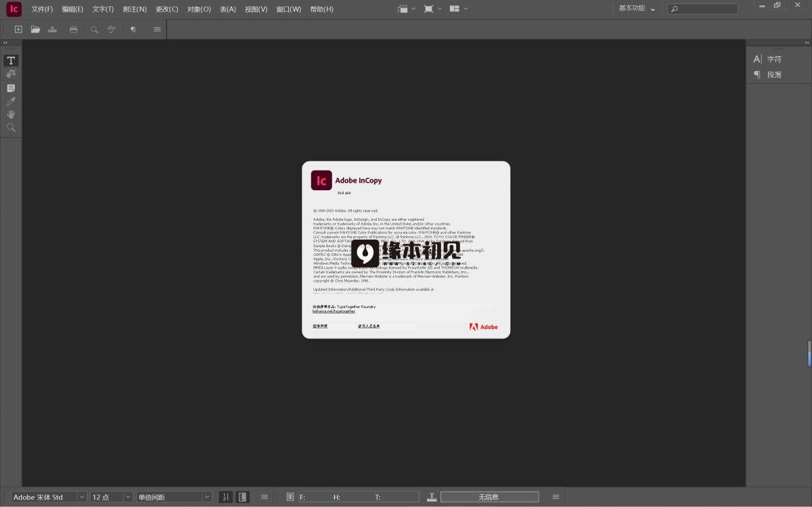The image size is (812, 507).
Task: Click the vertical scrollbar thumb on the right edge
Action: 809,353
